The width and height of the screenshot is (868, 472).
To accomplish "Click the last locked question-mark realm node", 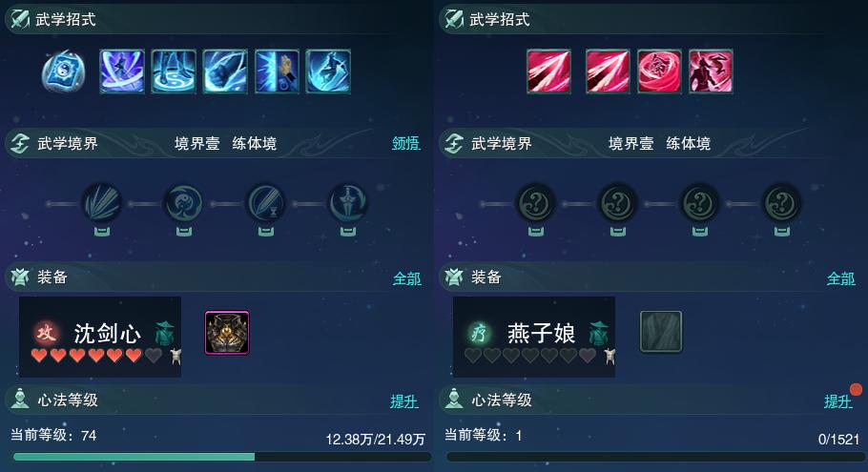I will (x=781, y=204).
